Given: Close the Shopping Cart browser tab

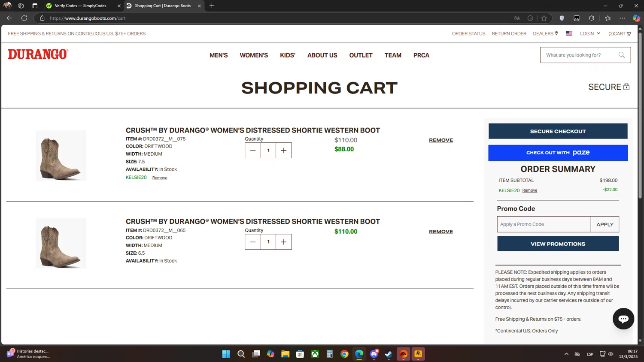Looking at the screenshot, I should tap(199, 6).
